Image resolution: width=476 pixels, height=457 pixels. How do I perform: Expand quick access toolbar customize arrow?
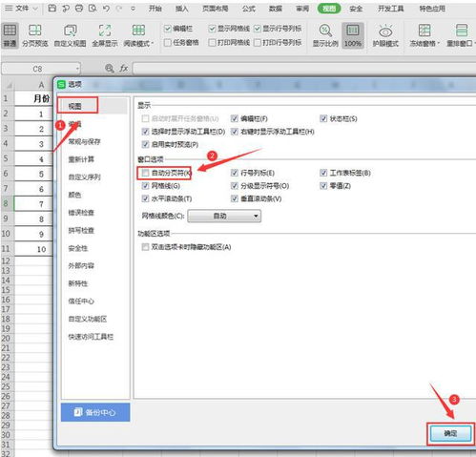pos(133,9)
